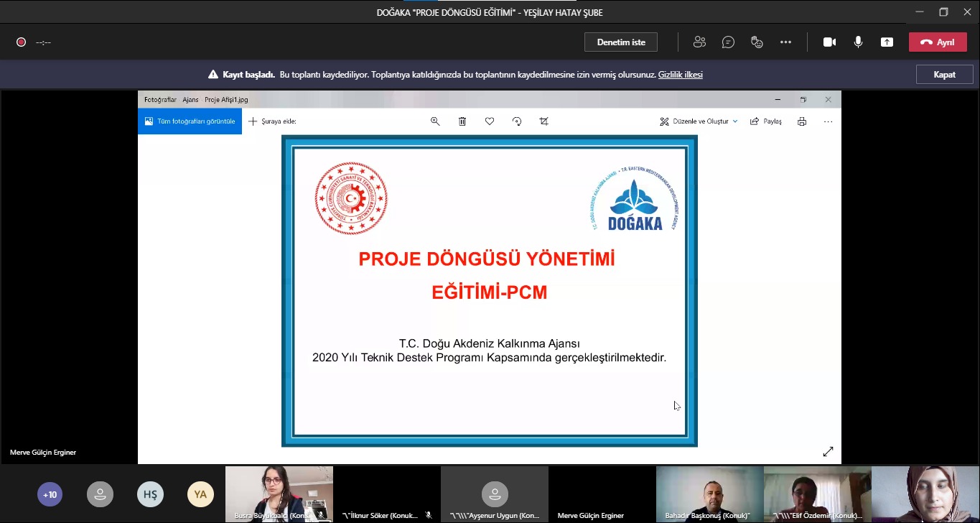Open more actions ellipsis in Teams toolbar

click(x=785, y=42)
